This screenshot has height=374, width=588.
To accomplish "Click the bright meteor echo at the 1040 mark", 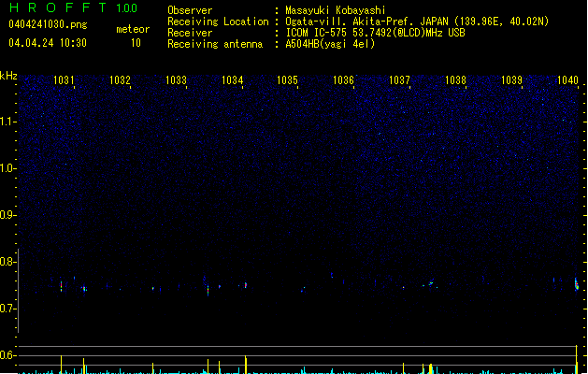I will pos(577,284).
